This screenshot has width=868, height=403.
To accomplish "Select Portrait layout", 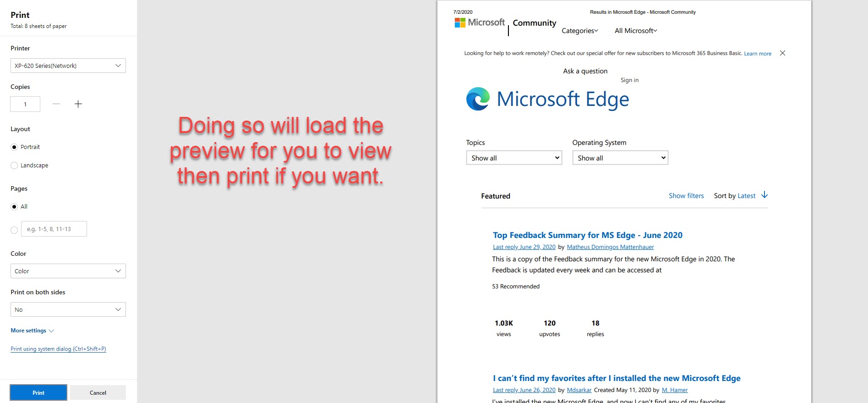I will (x=14, y=147).
